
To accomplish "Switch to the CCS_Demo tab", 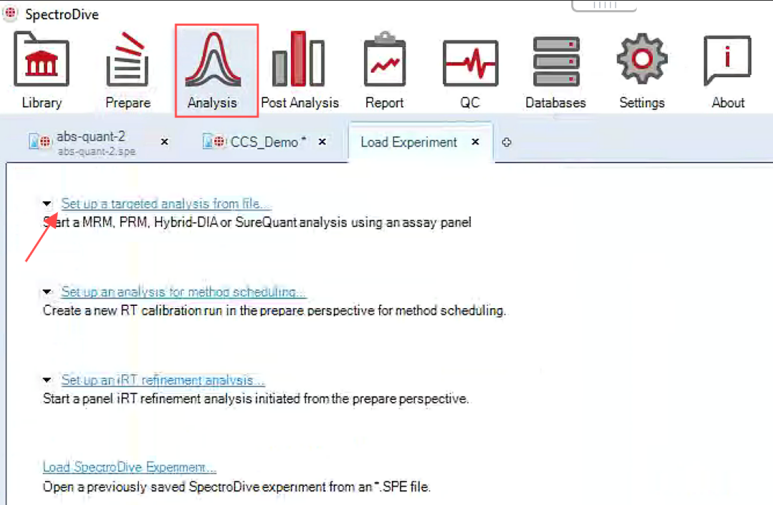I will tap(267, 142).
